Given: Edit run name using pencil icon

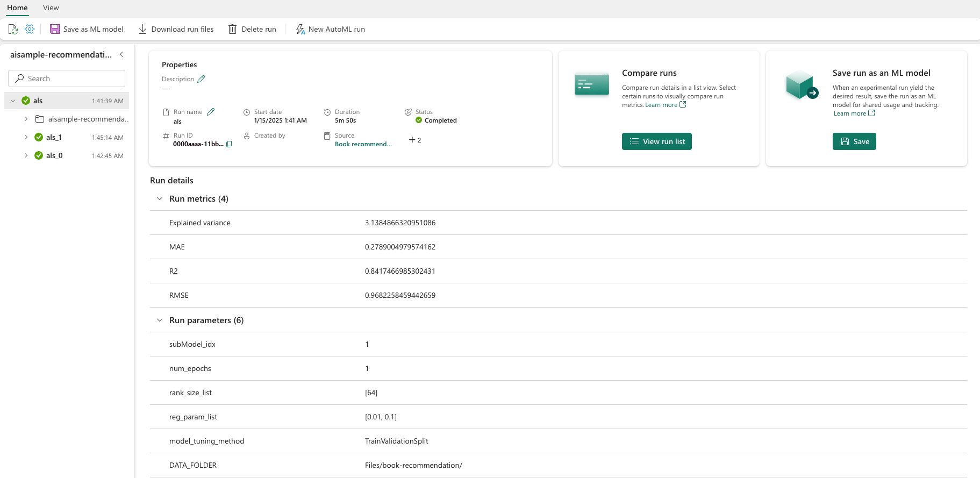Looking at the screenshot, I should coord(211,112).
